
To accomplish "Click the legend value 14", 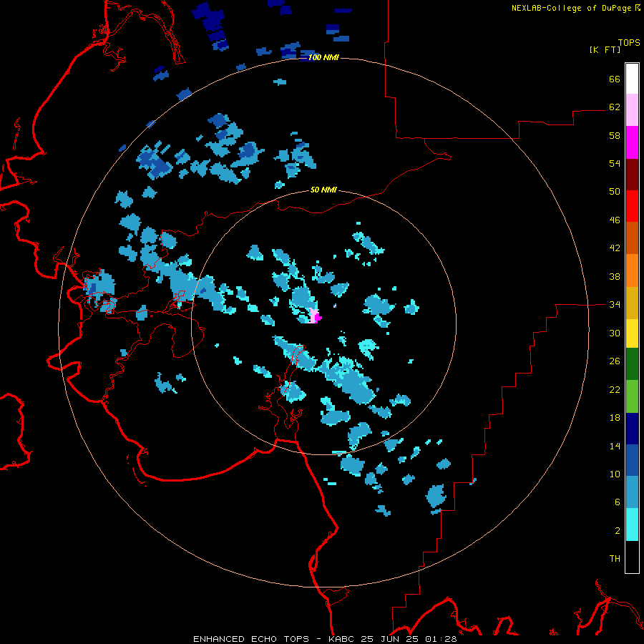I will [x=615, y=446].
